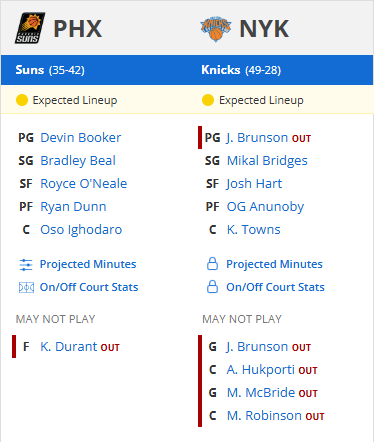The width and height of the screenshot is (374, 442).
Task: Open Bradley Beal's player link
Action: [x=78, y=161]
